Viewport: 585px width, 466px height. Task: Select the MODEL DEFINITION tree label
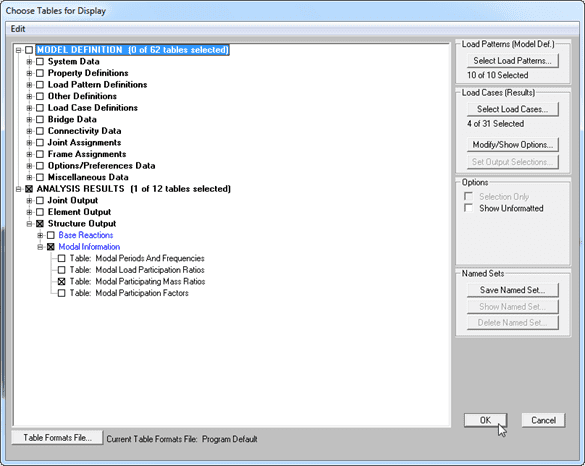pyautogui.click(x=132, y=50)
